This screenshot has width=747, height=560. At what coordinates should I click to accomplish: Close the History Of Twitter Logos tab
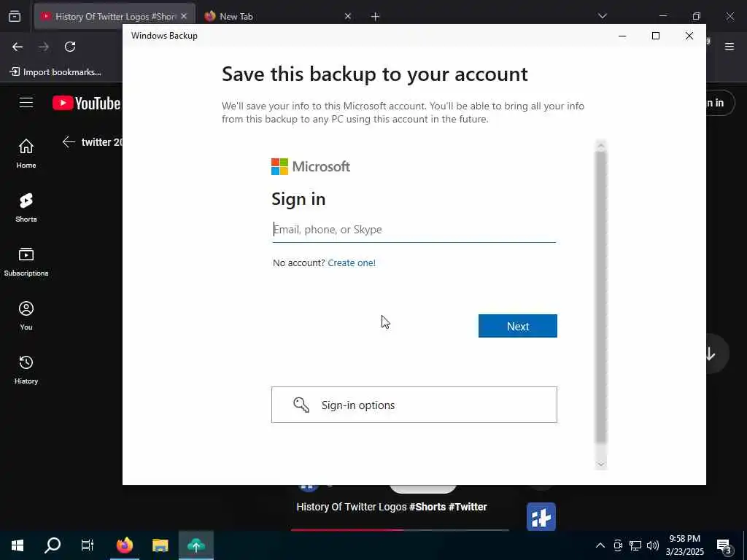tap(184, 16)
